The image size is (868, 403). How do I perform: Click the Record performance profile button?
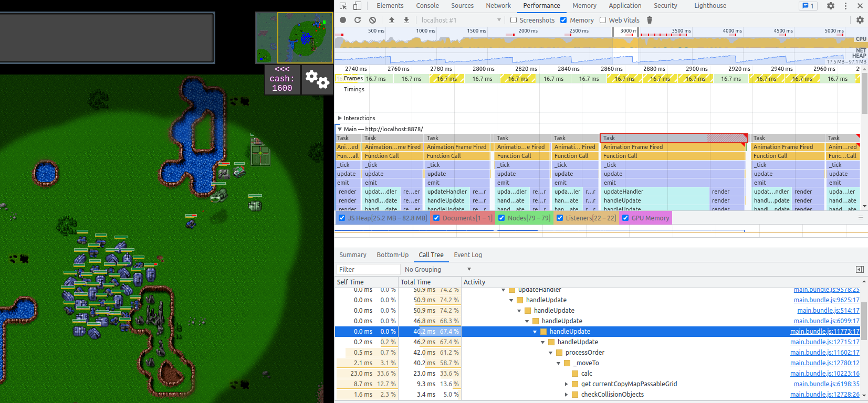point(343,20)
